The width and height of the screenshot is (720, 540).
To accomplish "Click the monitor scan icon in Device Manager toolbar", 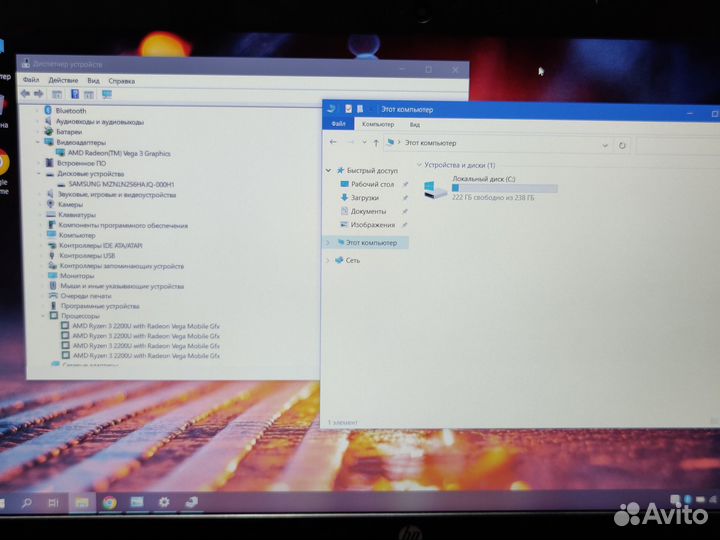I will (107, 94).
